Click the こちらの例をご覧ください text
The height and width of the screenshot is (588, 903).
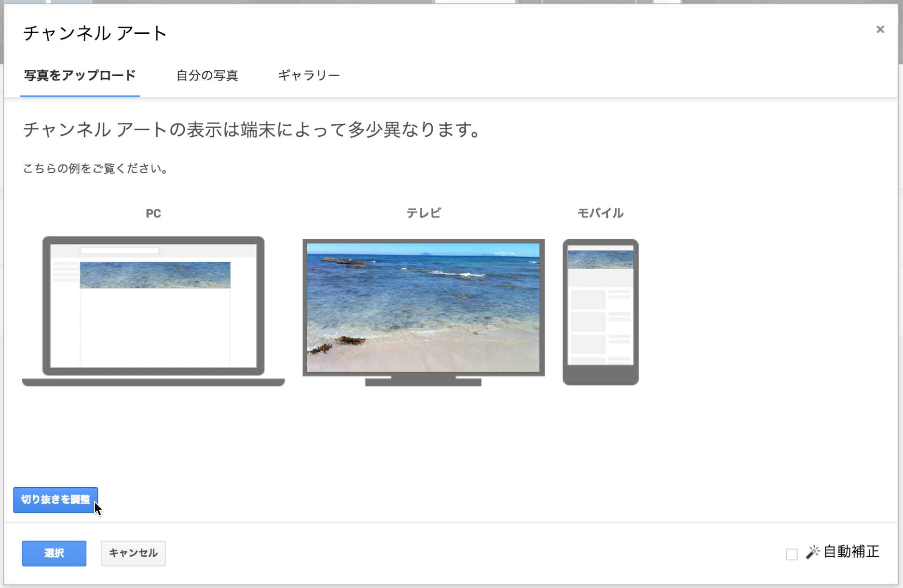(96, 168)
